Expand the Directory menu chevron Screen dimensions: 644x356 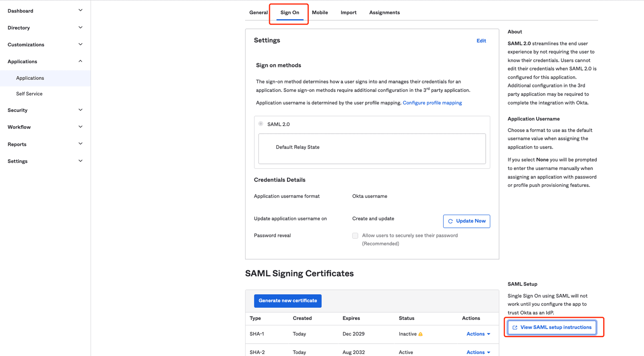(x=80, y=28)
